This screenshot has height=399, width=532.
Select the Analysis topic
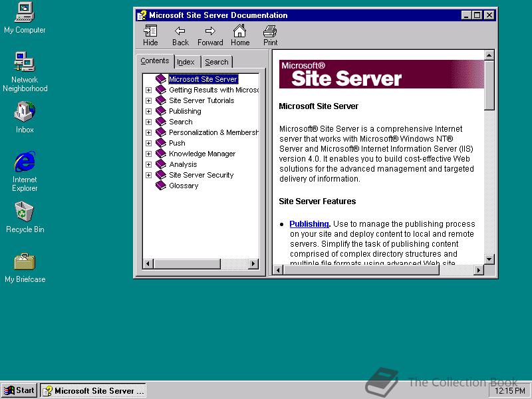183,164
